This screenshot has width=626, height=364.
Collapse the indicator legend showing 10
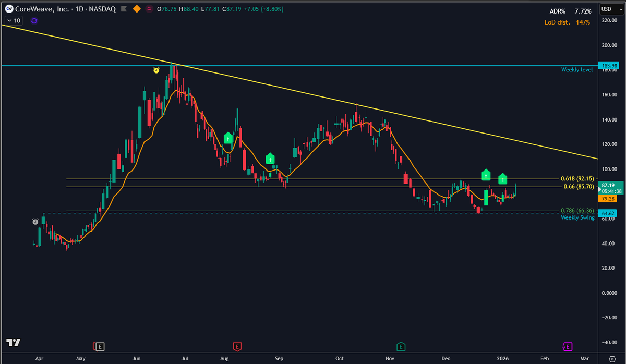[13, 20]
